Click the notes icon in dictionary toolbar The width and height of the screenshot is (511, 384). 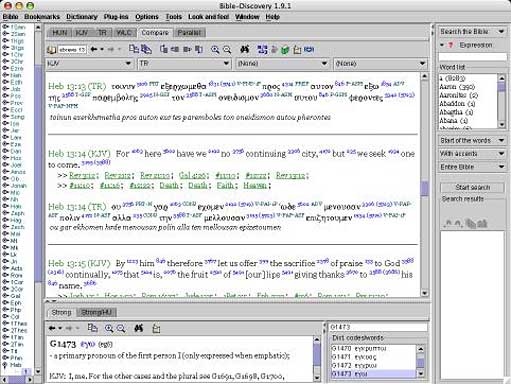click(156, 329)
